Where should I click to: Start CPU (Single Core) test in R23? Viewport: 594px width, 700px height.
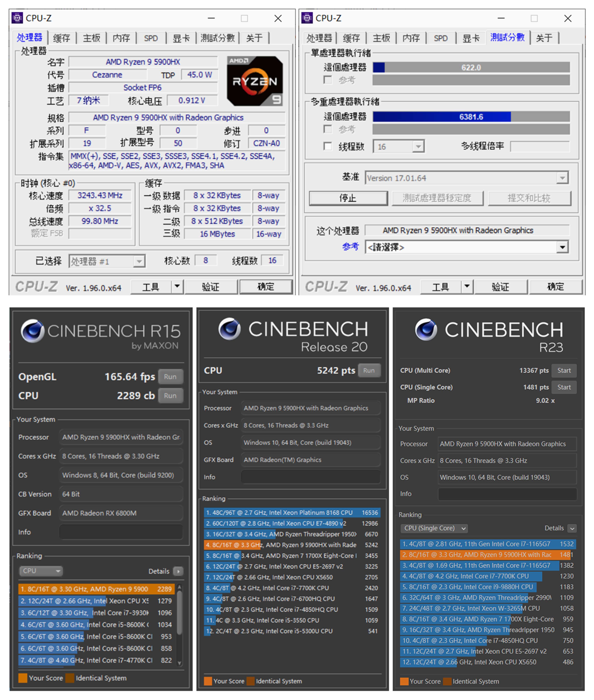pos(564,387)
